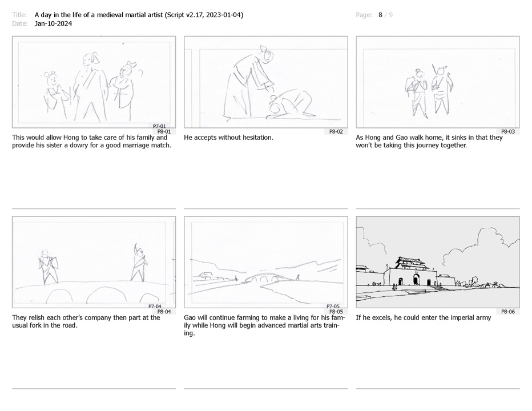
Task: Click caption "He accepts without hesitation."
Action: [229, 138]
